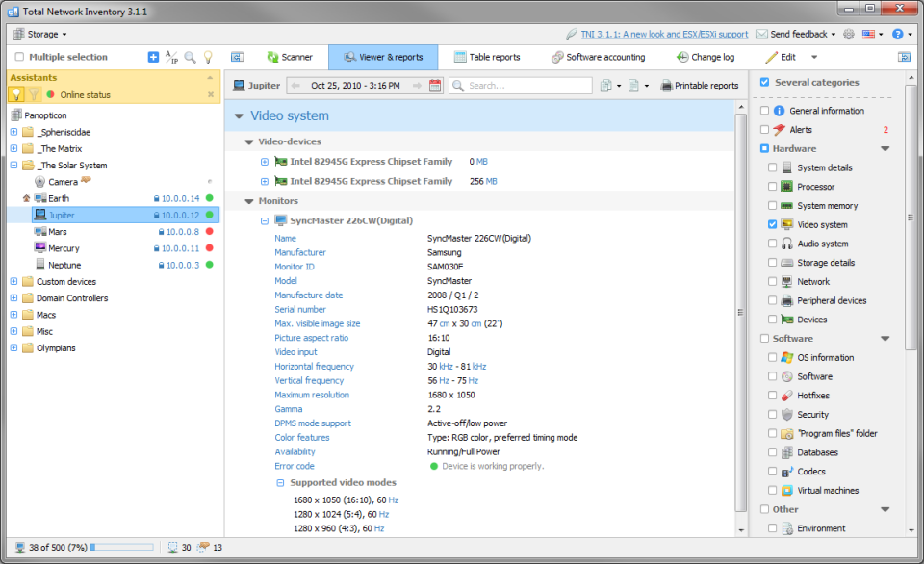Open the Change log tab
This screenshot has height=564, width=924.
(x=706, y=57)
